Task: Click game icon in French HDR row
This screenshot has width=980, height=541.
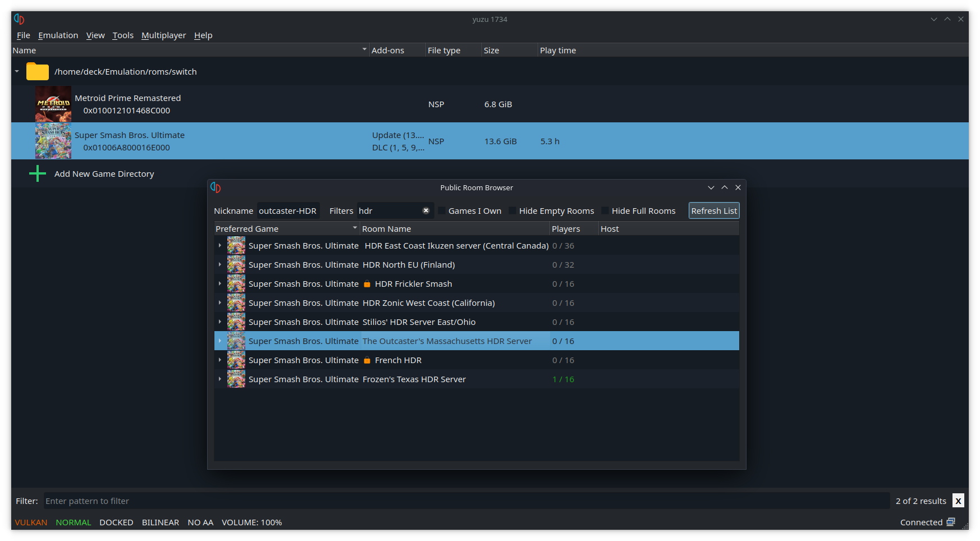Action: coord(236,360)
